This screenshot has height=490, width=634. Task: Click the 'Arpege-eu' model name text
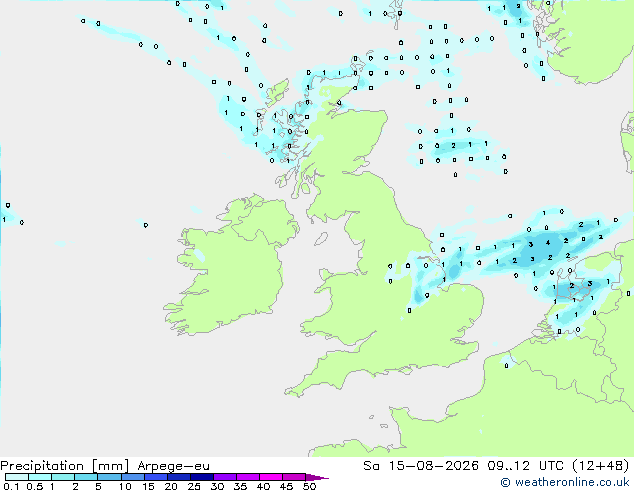click(173, 466)
